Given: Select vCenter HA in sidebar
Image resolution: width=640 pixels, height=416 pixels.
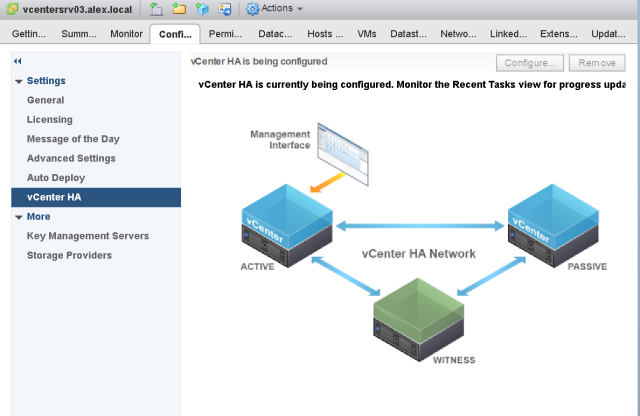Looking at the screenshot, I should 96,197.
